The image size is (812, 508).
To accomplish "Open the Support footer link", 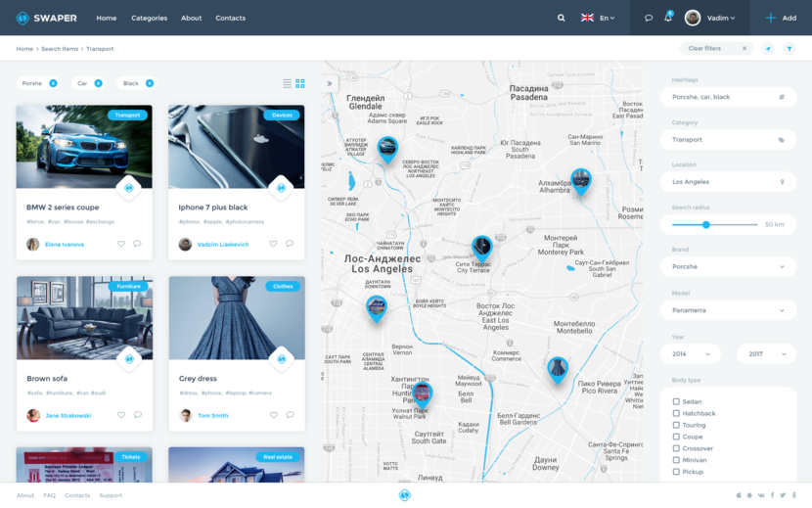I will pyautogui.click(x=111, y=495).
